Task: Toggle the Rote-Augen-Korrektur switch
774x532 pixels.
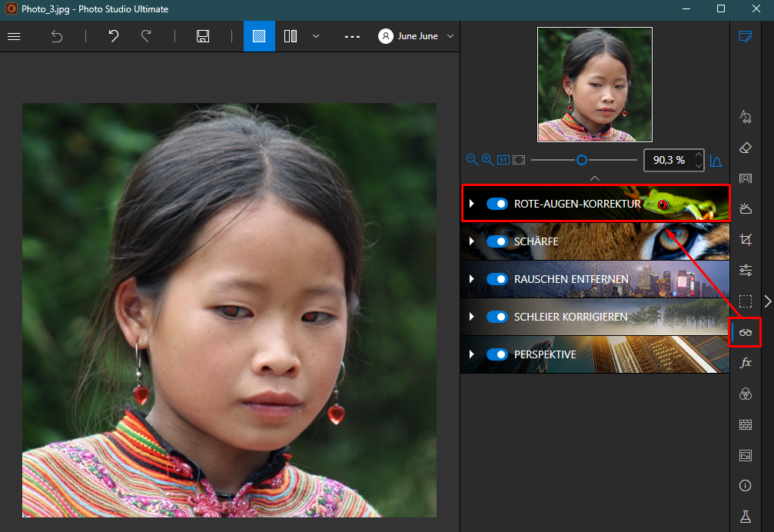Action: [x=497, y=204]
